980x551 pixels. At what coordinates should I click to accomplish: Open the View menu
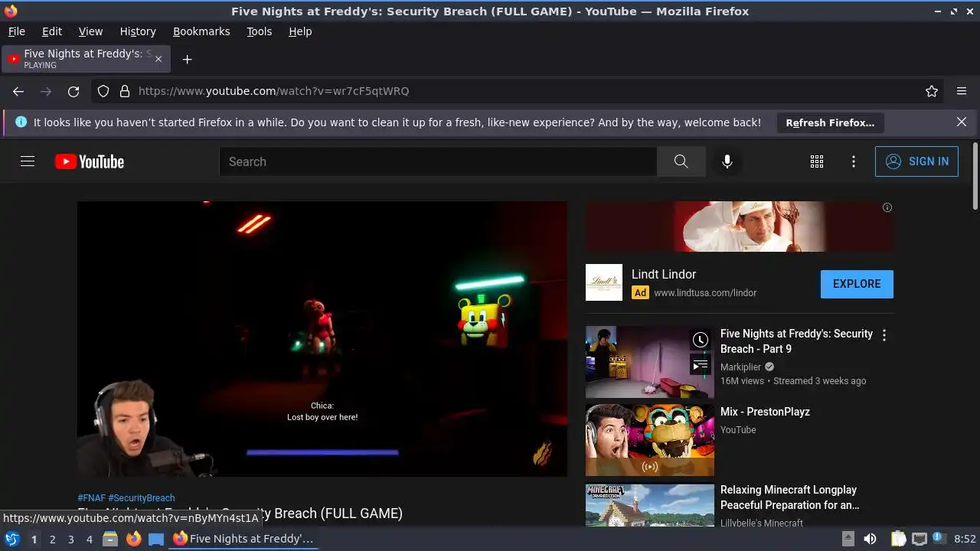pos(90,31)
